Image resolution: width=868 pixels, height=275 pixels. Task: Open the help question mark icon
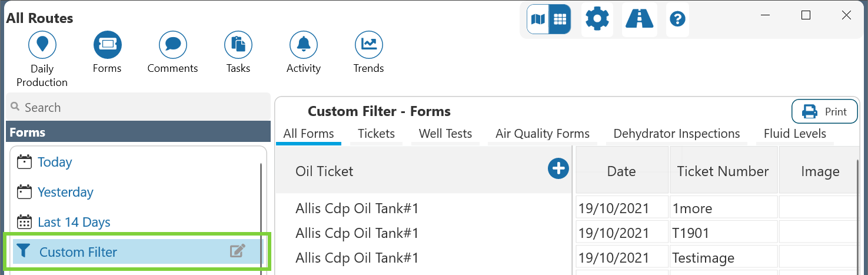point(677,19)
